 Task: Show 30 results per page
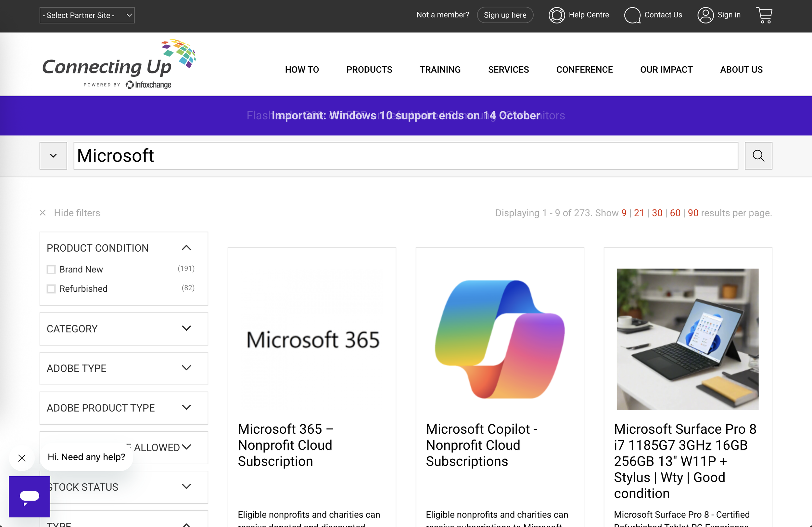(x=657, y=213)
